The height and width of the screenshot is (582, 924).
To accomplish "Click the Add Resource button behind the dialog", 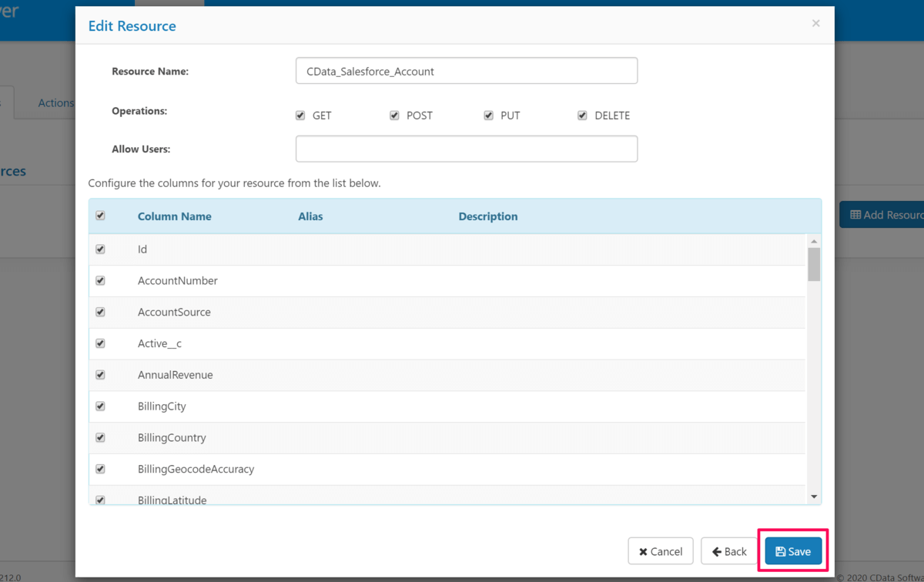I will click(x=882, y=215).
